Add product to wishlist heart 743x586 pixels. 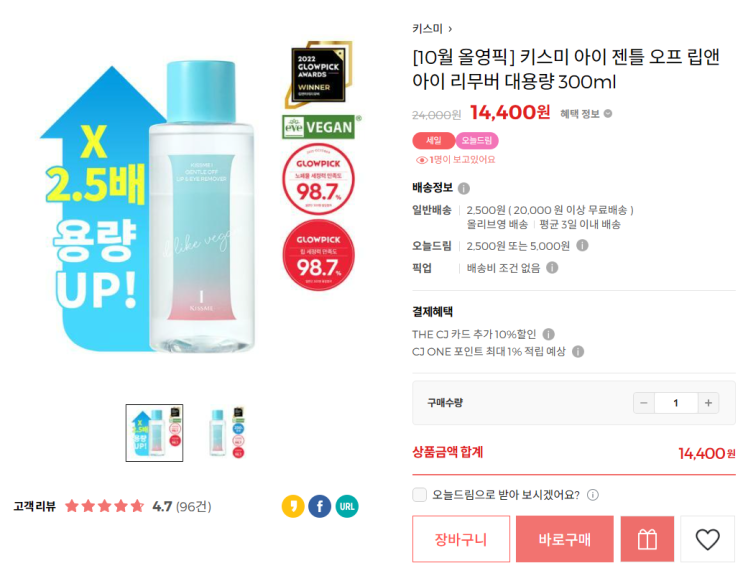tap(707, 539)
